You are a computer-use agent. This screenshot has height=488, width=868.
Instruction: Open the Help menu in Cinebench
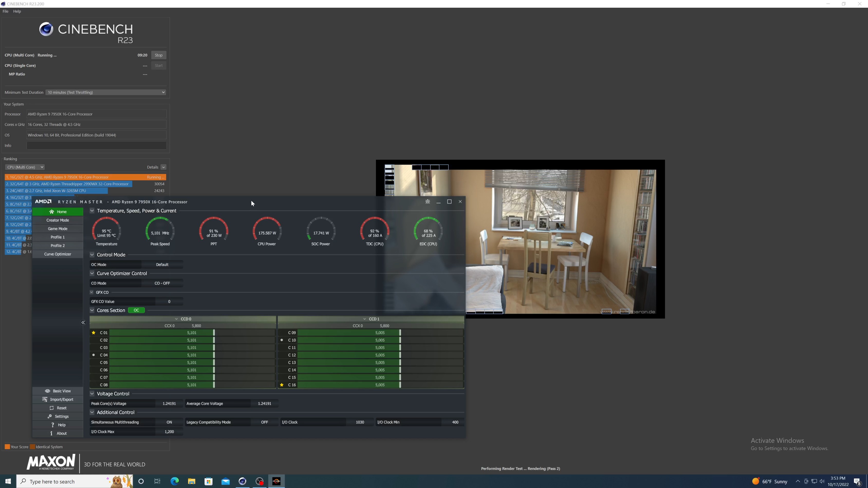[x=17, y=11]
